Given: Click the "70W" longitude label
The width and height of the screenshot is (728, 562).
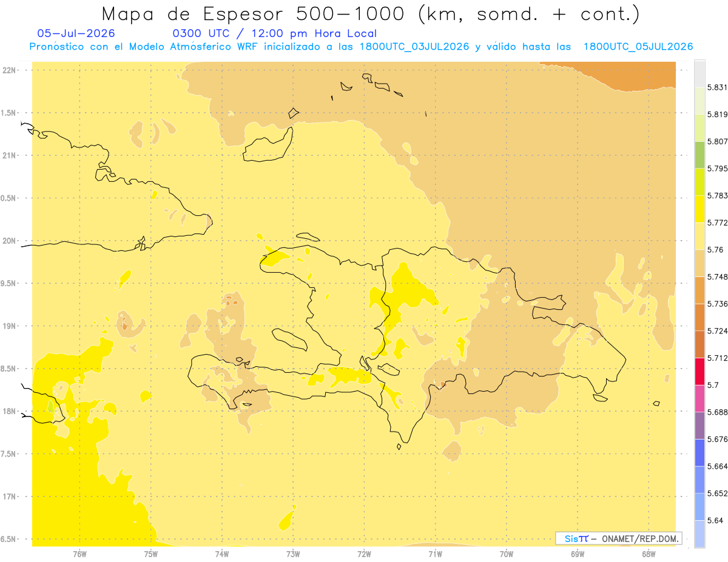Looking at the screenshot, I should tap(507, 554).
